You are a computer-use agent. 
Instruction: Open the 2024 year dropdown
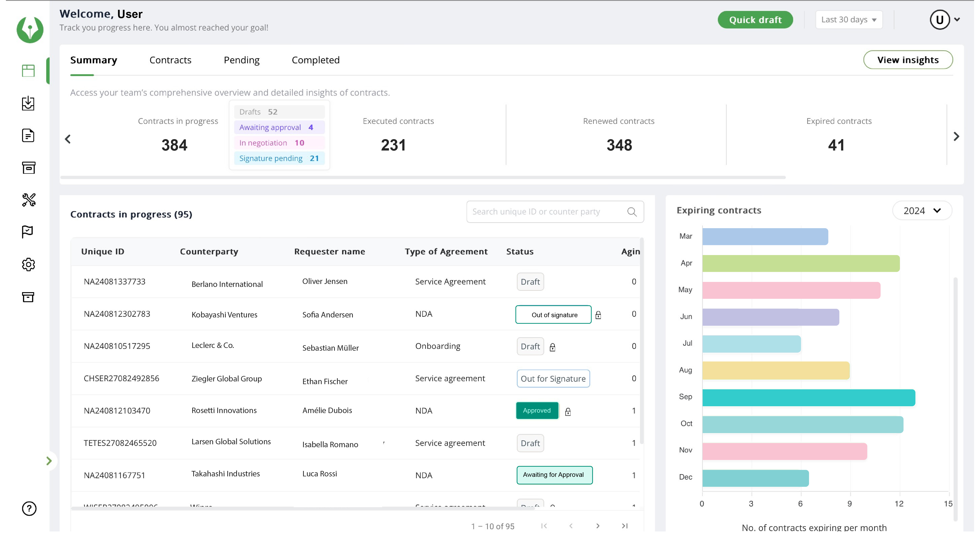[922, 210]
